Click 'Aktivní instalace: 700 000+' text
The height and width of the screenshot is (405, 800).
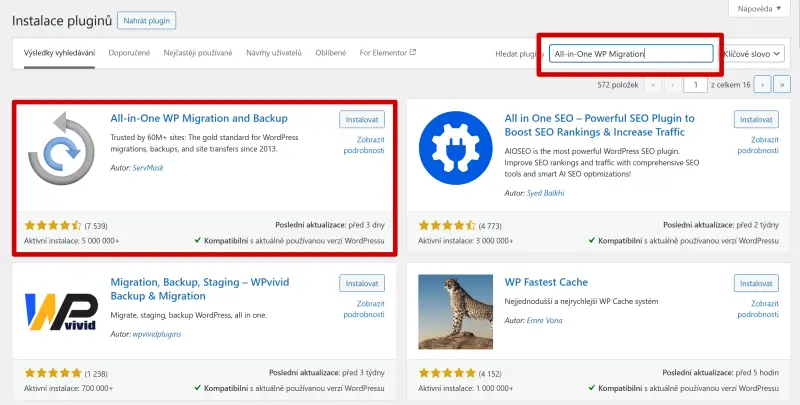(68, 388)
